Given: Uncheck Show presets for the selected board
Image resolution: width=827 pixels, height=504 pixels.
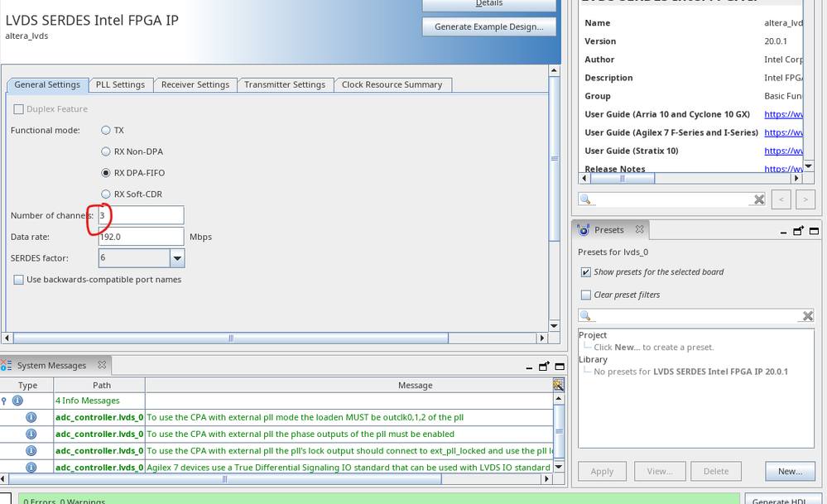Looking at the screenshot, I should 585,272.
